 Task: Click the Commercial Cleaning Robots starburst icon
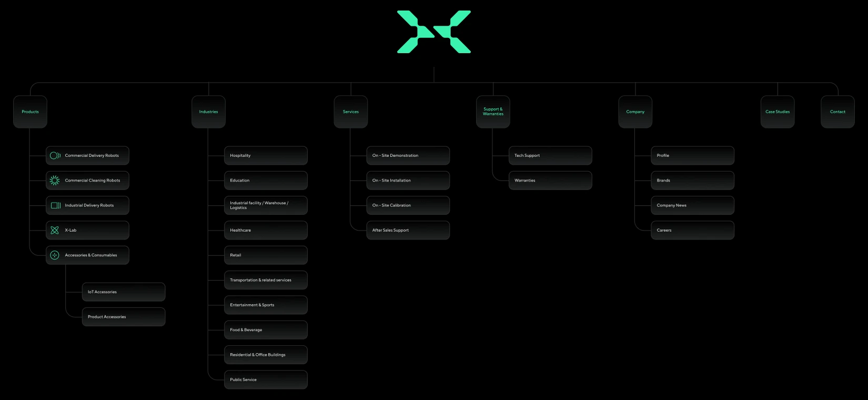55,181
